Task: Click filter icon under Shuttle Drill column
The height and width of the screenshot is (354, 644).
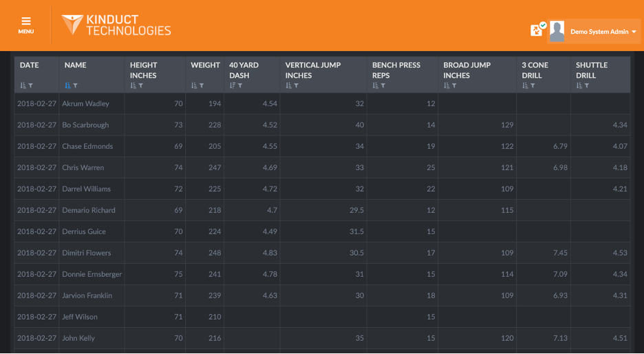Action: click(x=587, y=85)
